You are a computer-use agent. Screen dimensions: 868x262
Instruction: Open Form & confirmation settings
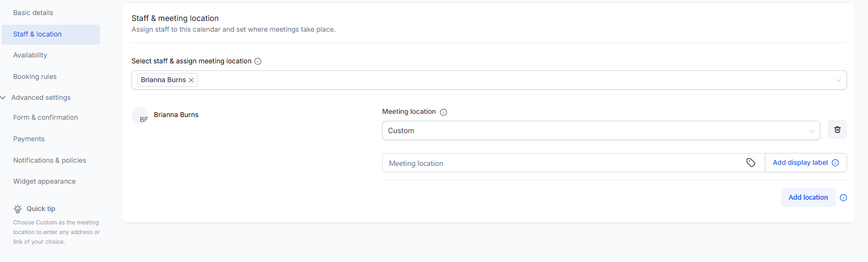pos(46,118)
